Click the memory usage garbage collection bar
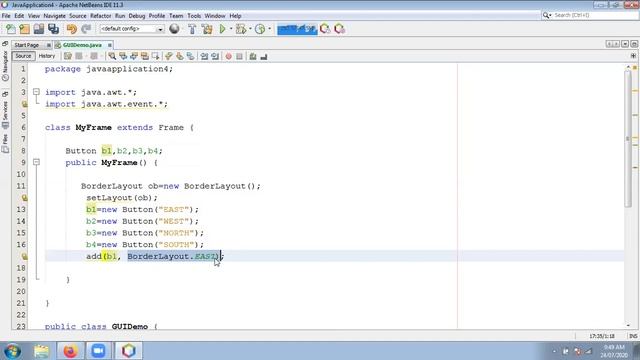 [297, 29]
